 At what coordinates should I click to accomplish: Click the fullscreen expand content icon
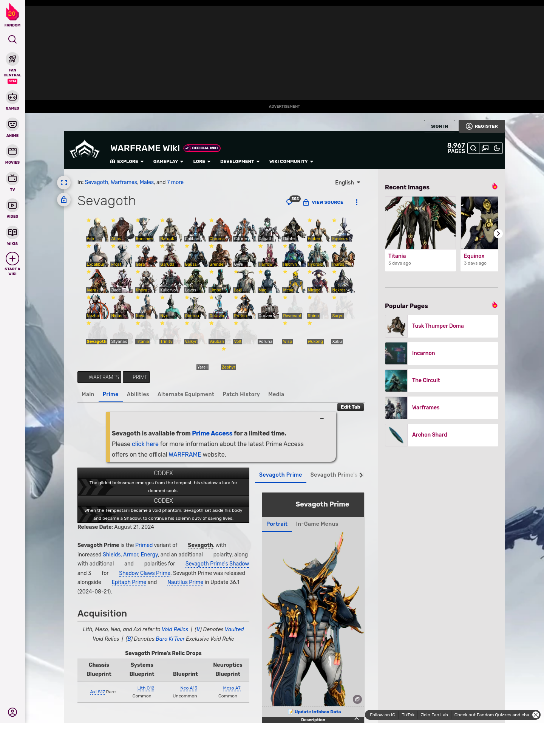click(64, 183)
